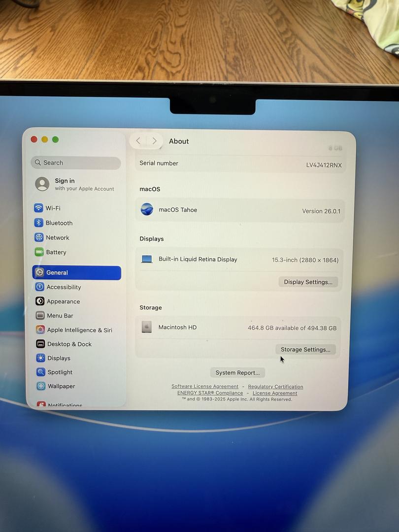Open Appearance settings pane
Screen dimensions: 399x532
pyautogui.click(x=63, y=301)
